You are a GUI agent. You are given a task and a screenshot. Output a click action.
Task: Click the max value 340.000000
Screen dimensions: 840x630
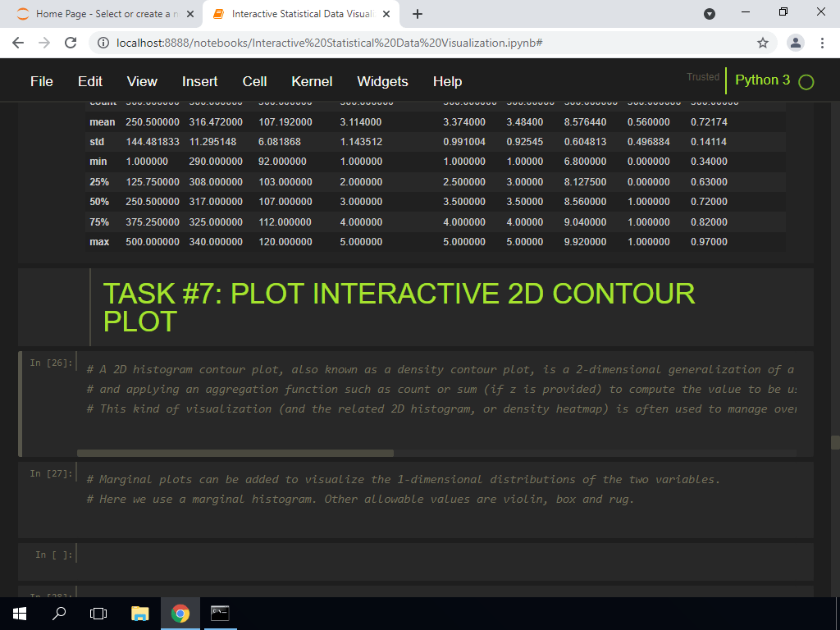(x=216, y=242)
